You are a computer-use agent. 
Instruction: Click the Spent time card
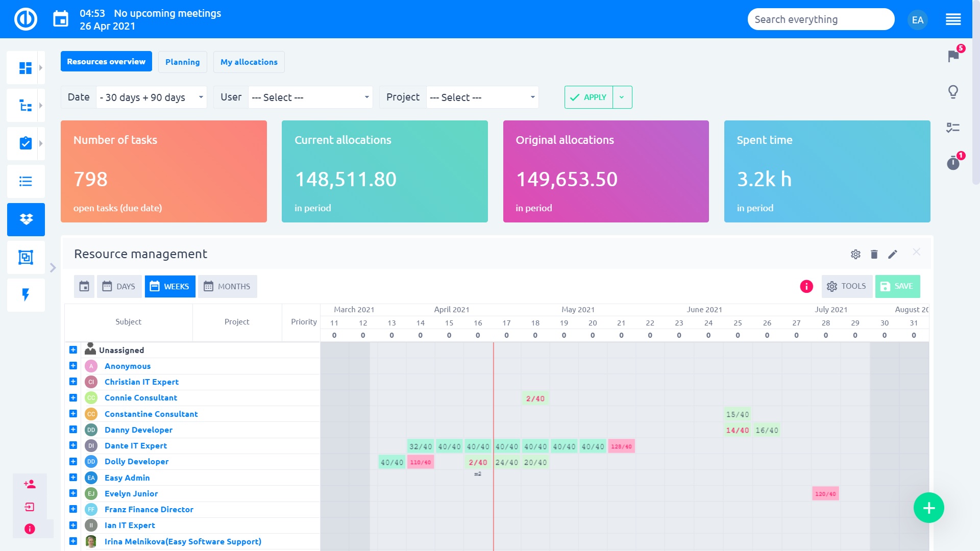pyautogui.click(x=827, y=171)
